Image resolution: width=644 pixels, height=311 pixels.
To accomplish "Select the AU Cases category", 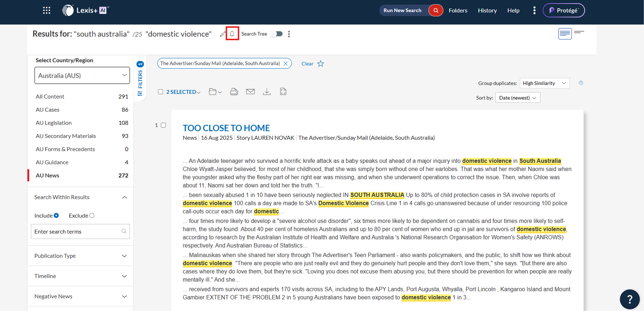I will point(47,109).
